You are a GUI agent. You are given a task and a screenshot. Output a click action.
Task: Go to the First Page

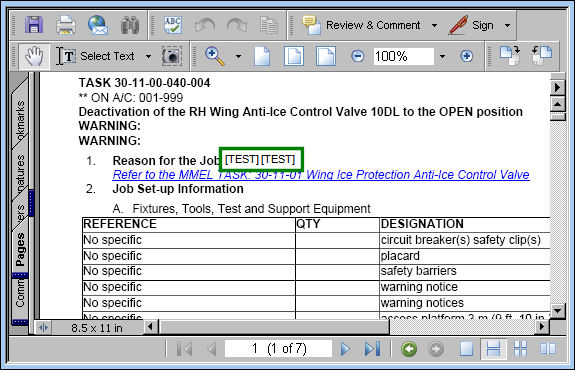pos(184,349)
